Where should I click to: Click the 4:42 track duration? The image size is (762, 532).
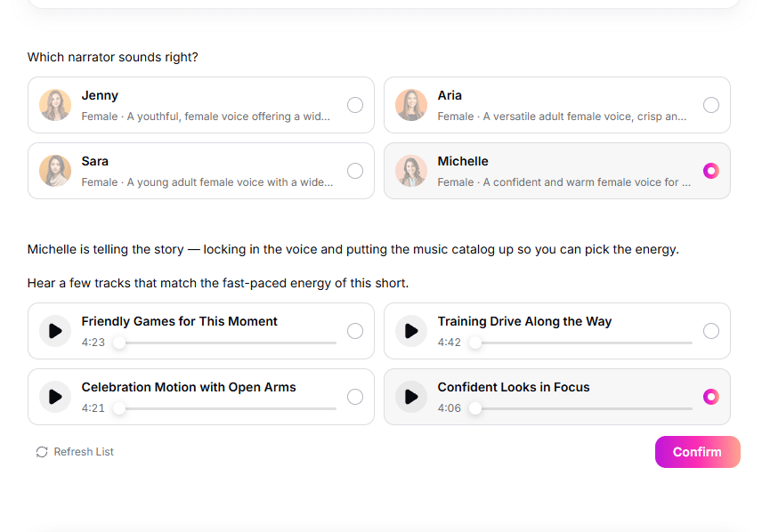click(449, 343)
